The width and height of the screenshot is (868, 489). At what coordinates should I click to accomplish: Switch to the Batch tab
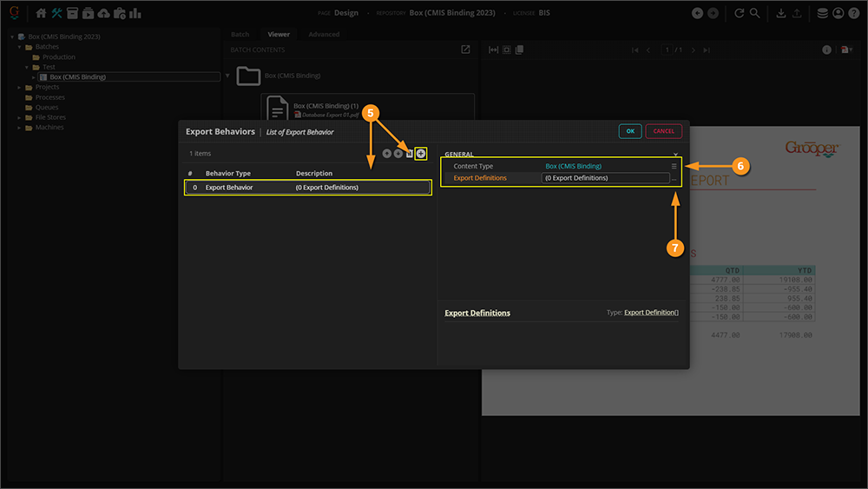(240, 35)
